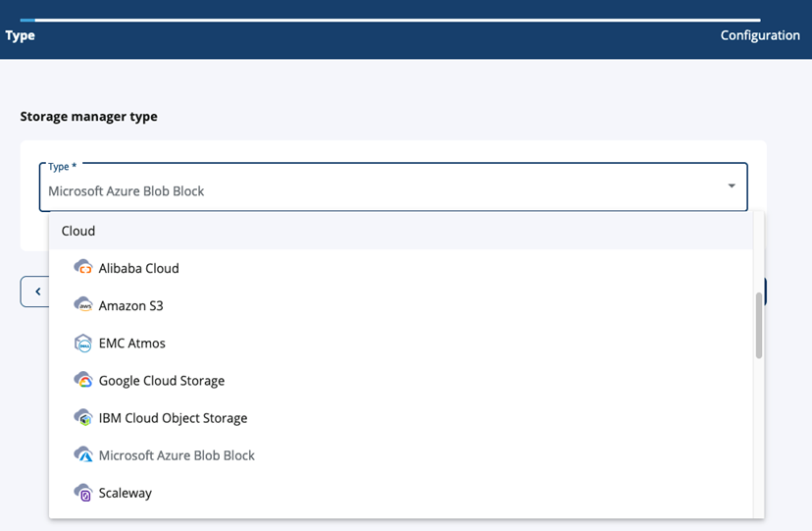The width and height of the screenshot is (812, 531).
Task: Collapse the Type dropdown arrow
Action: (x=732, y=186)
